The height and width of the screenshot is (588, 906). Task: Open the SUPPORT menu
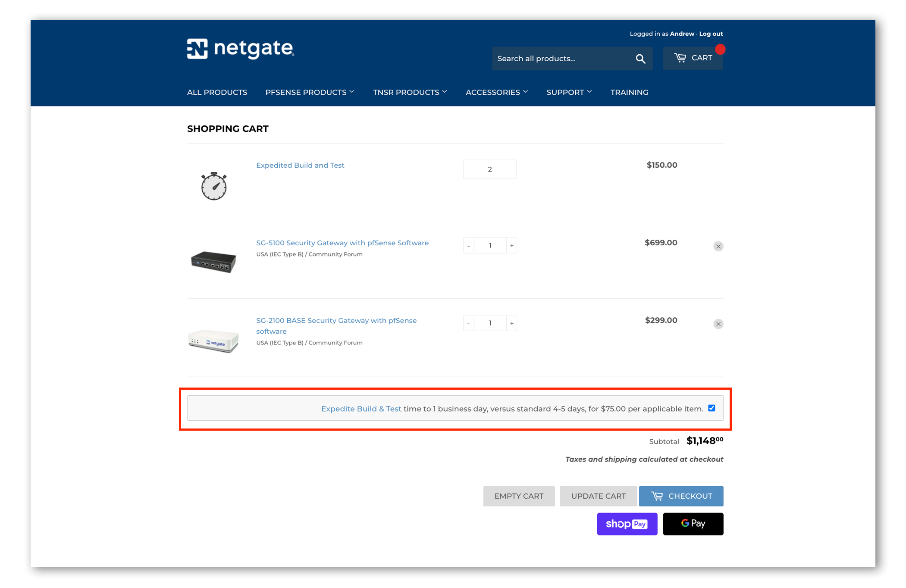click(x=568, y=92)
